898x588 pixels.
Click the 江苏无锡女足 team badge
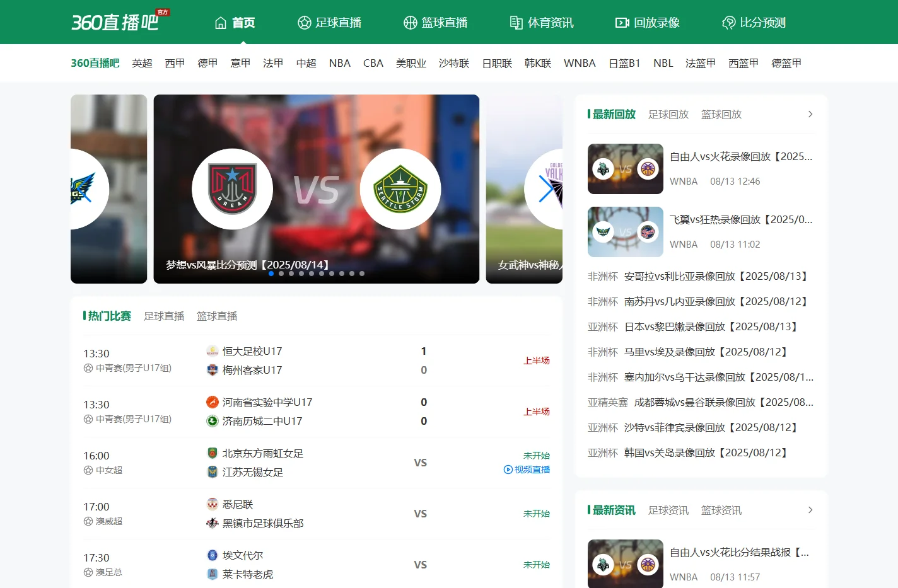(x=213, y=472)
